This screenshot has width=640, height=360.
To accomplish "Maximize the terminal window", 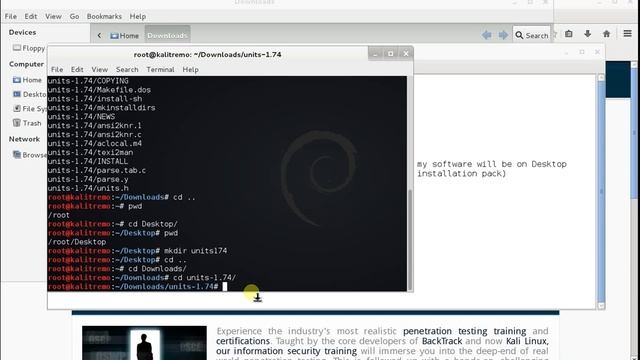I will [x=391, y=54].
